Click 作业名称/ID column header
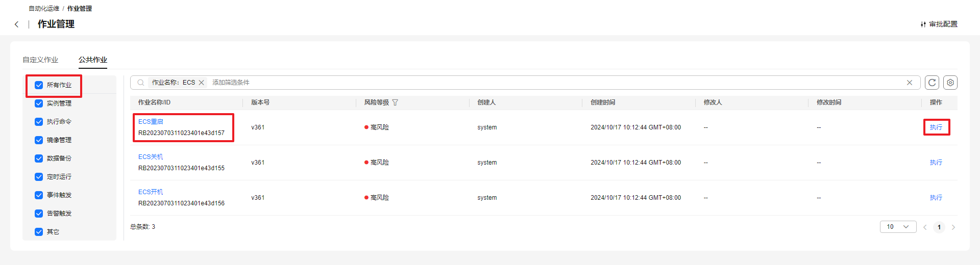 (154, 102)
